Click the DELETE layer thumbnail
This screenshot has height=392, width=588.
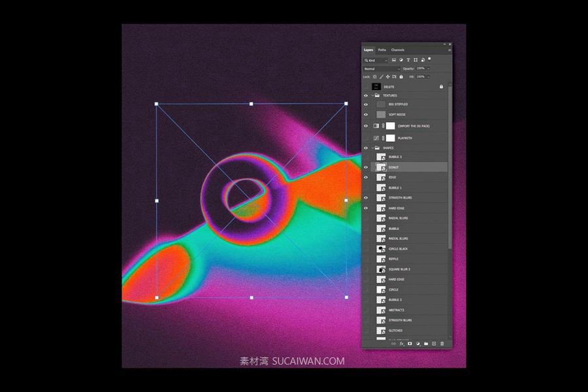(376, 86)
